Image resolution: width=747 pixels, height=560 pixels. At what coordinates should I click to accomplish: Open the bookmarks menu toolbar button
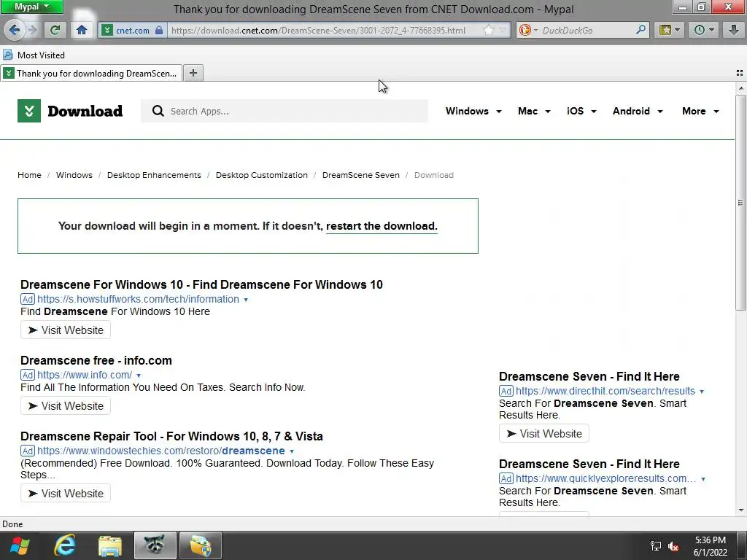coord(670,31)
